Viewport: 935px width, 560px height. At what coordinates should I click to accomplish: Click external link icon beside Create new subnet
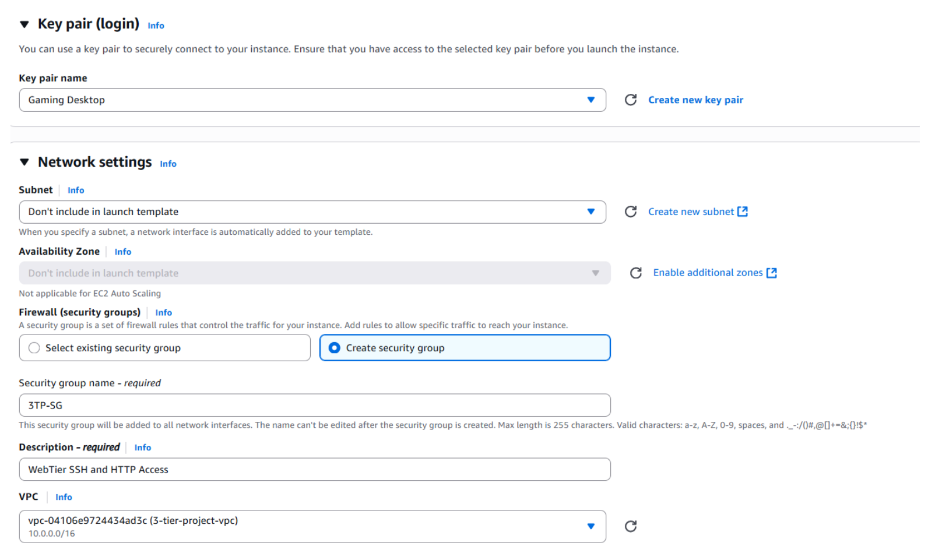click(x=742, y=212)
